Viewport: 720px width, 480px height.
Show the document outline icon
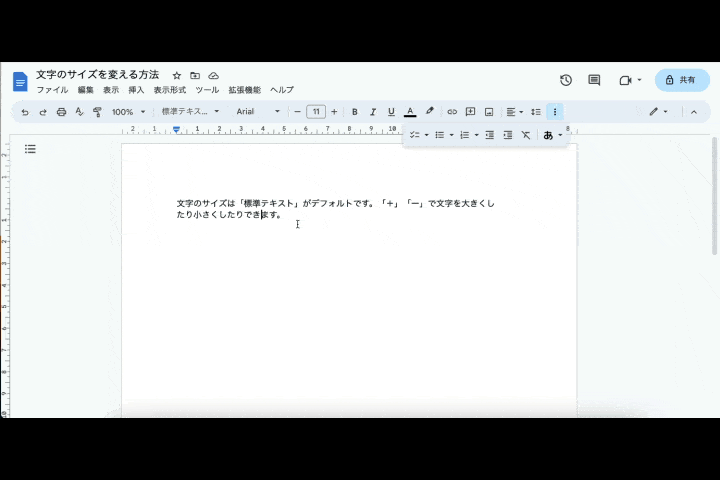(30, 149)
